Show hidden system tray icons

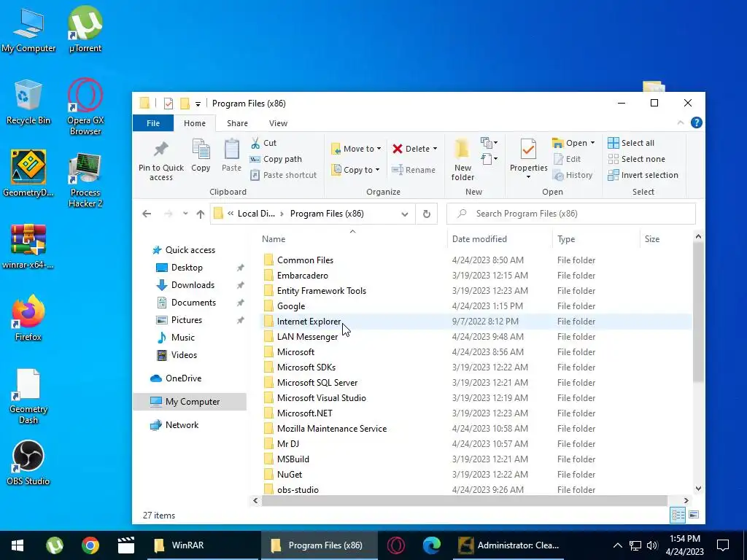(617, 545)
